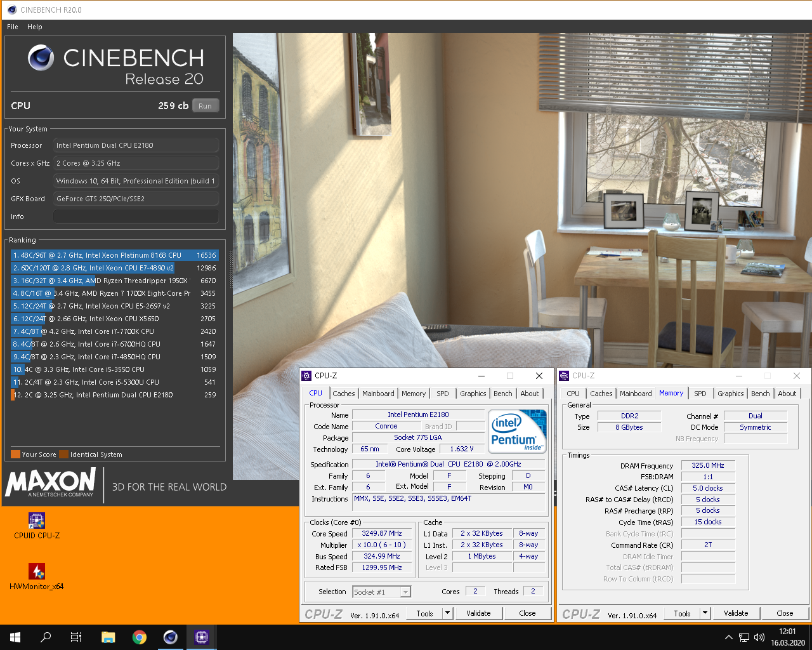Viewport: 812px width, 650px height.
Task: Select Bench tab in left CPU-Z window
Action: click(503, 394)
